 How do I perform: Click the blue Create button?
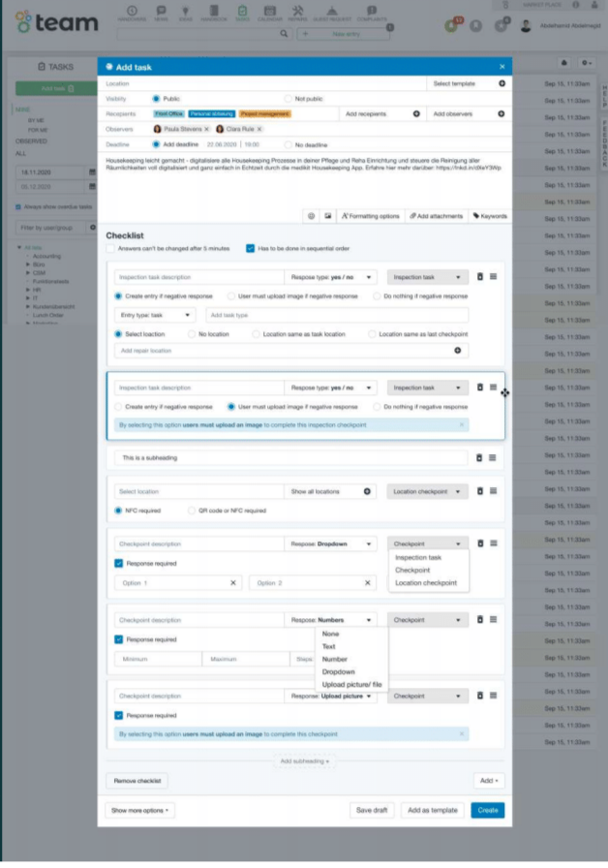point(487,811)
